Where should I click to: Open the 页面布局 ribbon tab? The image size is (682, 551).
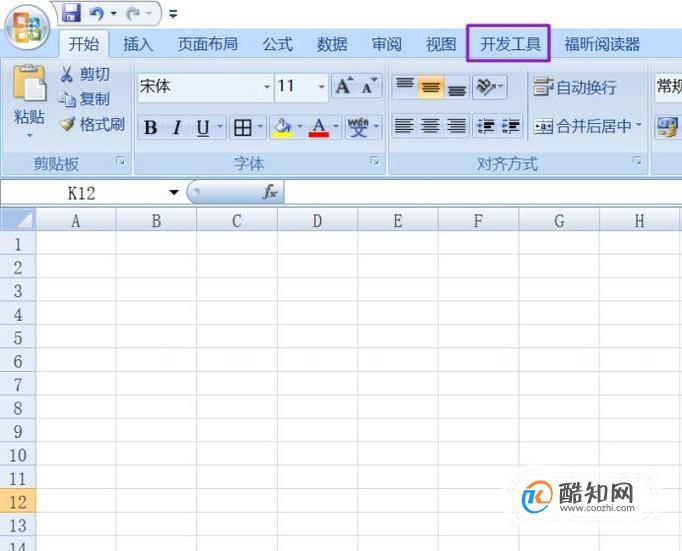tap(207, 44)
